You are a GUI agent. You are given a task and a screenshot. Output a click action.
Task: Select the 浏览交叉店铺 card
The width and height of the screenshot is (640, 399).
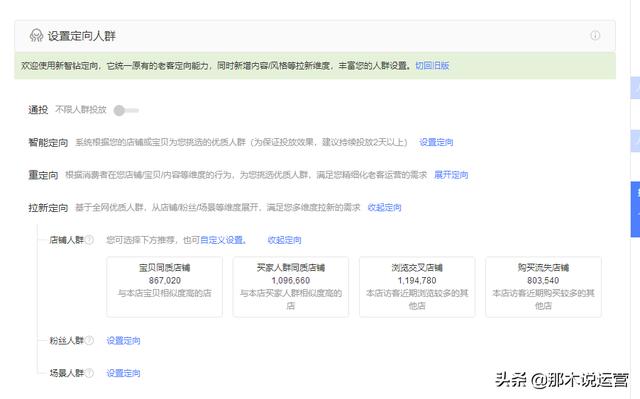tap(417, 287)
